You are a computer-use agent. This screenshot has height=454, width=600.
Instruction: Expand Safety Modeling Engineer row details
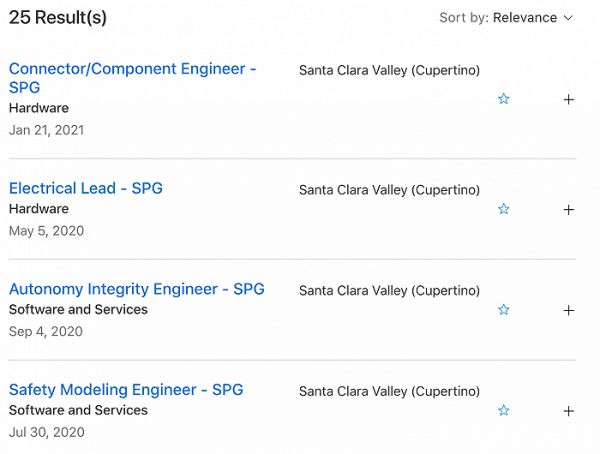tap(569, 411)
